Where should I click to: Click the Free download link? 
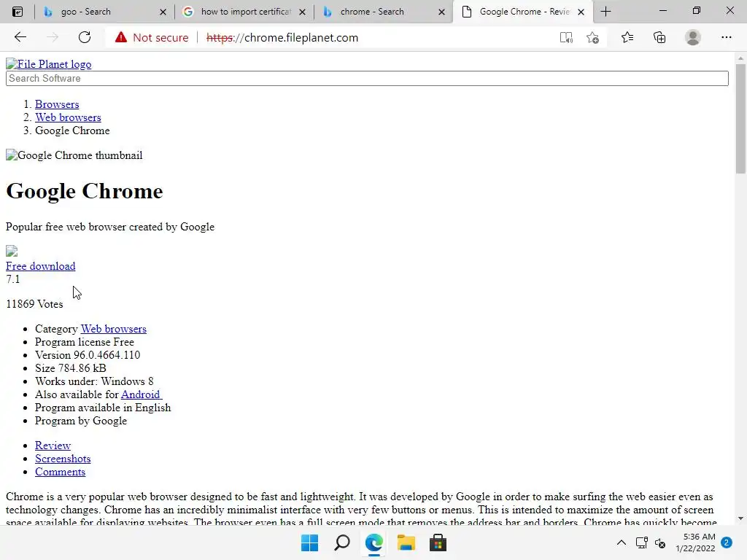point(41,266)
